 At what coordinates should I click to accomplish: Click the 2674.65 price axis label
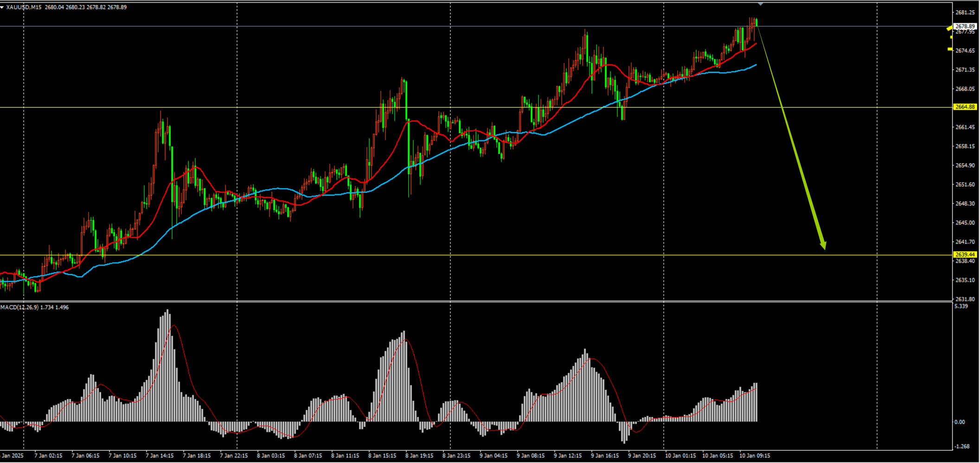[x=965, y=51]
